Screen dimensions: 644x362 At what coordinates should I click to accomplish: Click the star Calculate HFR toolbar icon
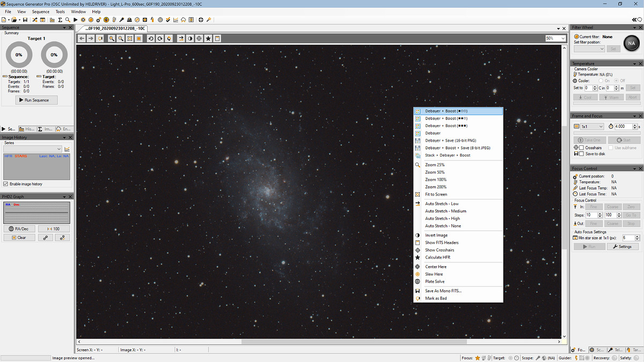click(x=208, y=39)
